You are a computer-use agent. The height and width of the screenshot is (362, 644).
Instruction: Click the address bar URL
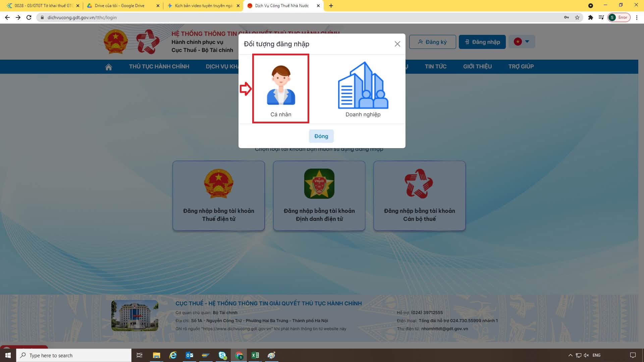[82, 17]
